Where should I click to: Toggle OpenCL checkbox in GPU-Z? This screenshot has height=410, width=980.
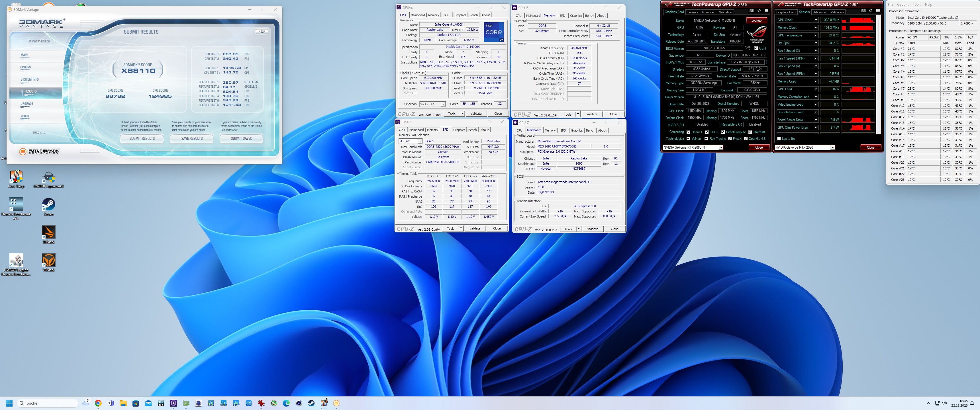click(x=688, y=132)
